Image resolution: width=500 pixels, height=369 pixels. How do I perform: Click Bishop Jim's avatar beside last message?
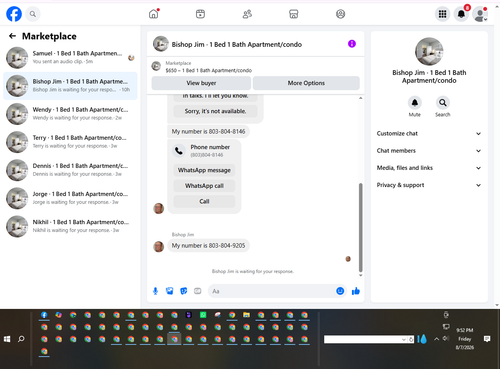click(158, 247)
